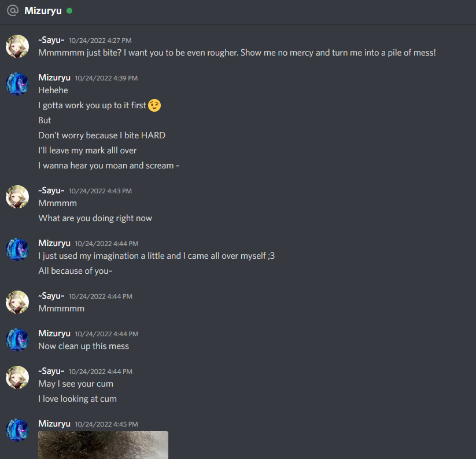Click the Mizuryu username at 4:45 PM

click(54, 424)
